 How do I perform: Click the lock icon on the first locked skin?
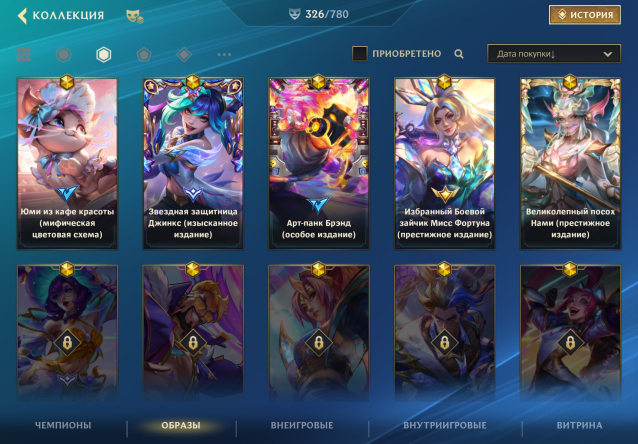tap(67, 343)
